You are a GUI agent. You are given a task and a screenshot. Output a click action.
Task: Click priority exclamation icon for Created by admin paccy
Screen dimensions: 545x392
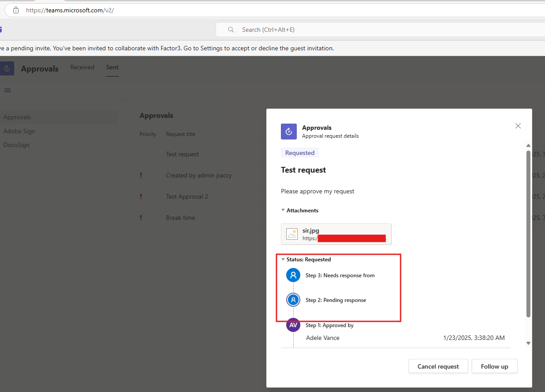(141, 175)
